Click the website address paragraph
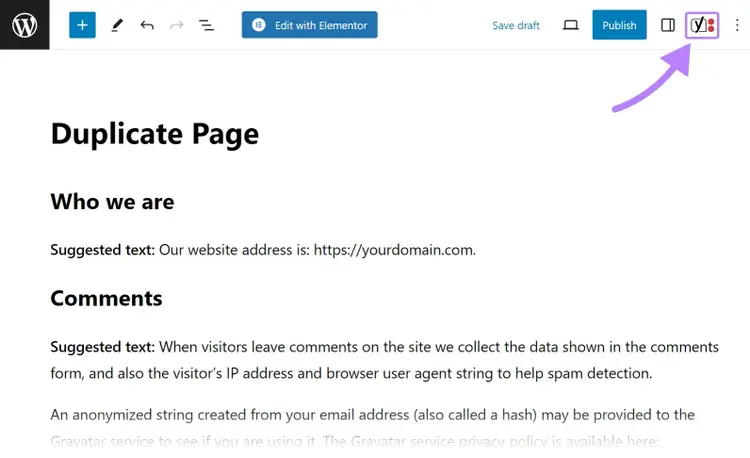The image size is (750, 458). [x=263, y=250]
